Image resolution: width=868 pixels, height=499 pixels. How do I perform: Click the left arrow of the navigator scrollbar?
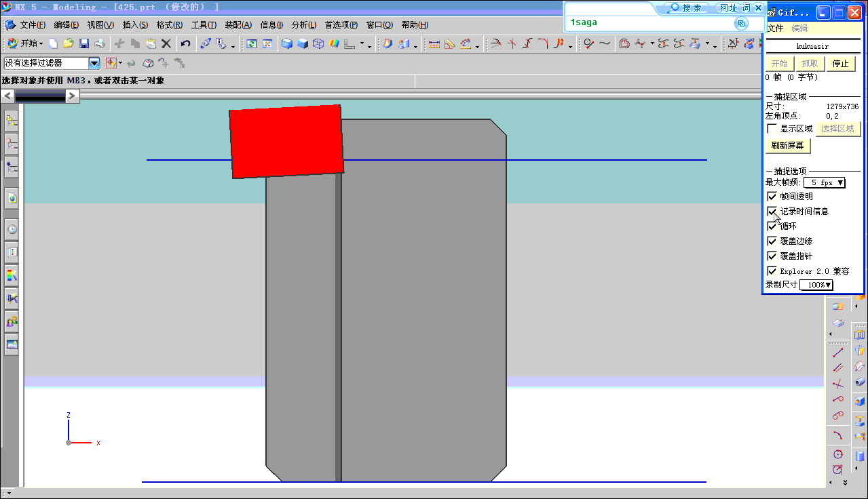(x=7, y=96)
